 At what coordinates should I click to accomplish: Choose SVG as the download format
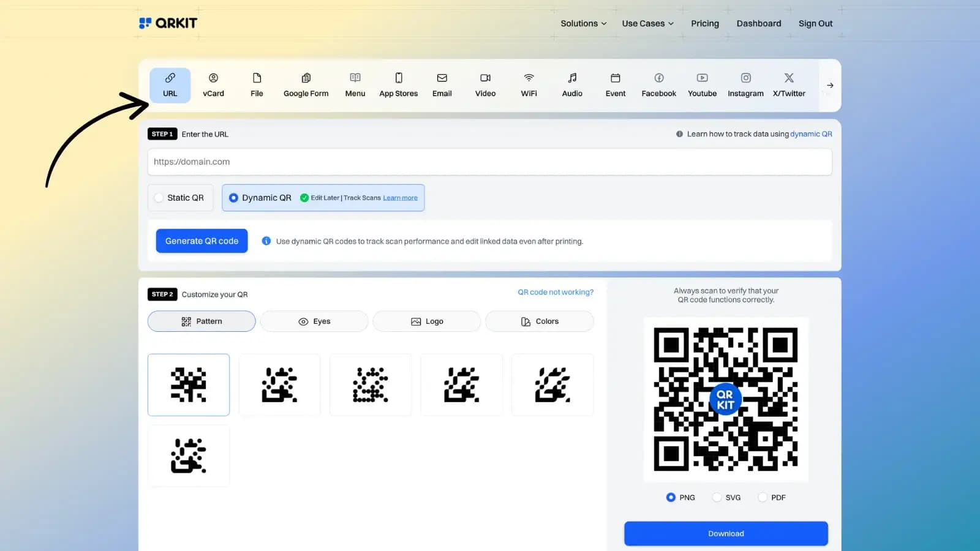pyautogui.click(x=717, y=497)
